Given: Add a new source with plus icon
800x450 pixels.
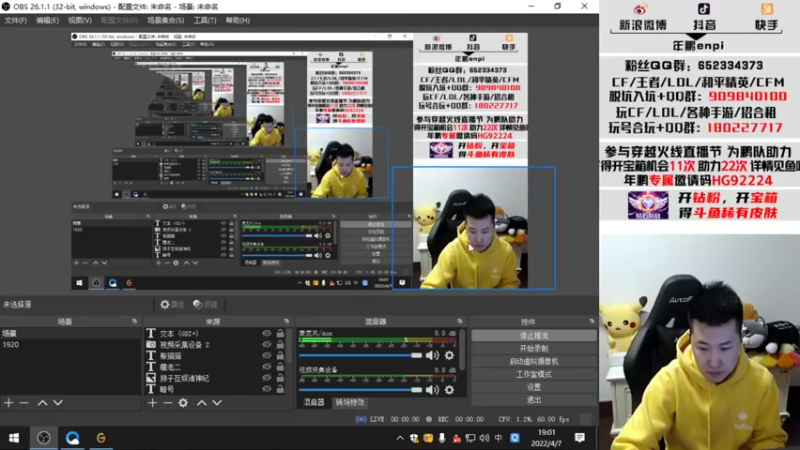Looking at the screenshot, I should [x=153, y=403].
